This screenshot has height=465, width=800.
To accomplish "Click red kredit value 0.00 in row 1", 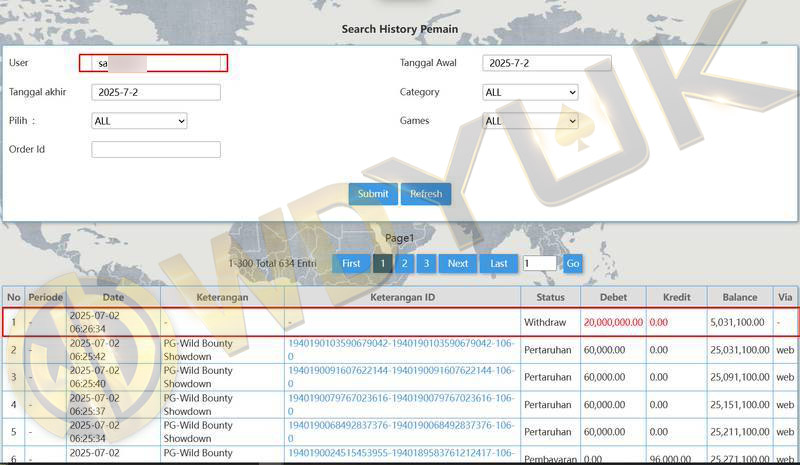I will pyautogui.click(x=659, y=323).
